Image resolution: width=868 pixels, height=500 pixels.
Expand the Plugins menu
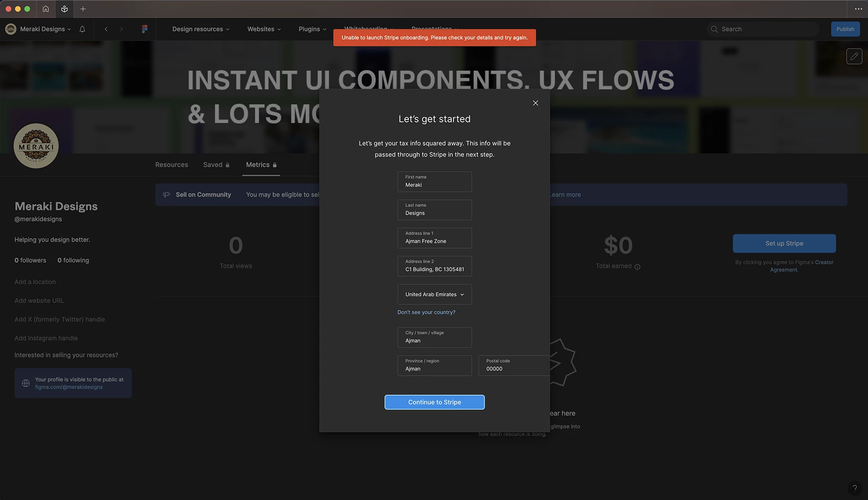pyautogui.click(x=312, y=29)
